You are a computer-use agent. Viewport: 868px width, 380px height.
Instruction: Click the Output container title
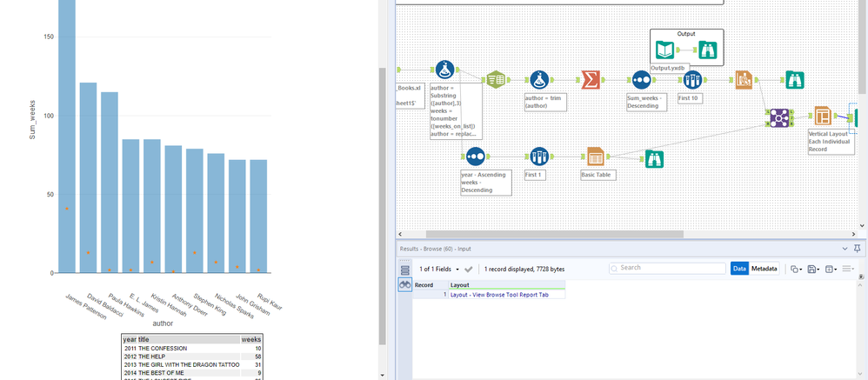686,34
